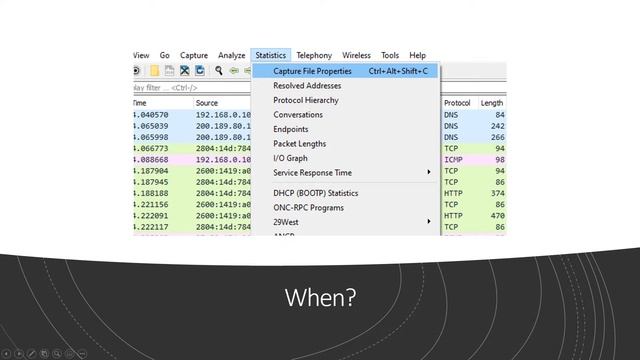Click time value .187945 row

(151, 182)
